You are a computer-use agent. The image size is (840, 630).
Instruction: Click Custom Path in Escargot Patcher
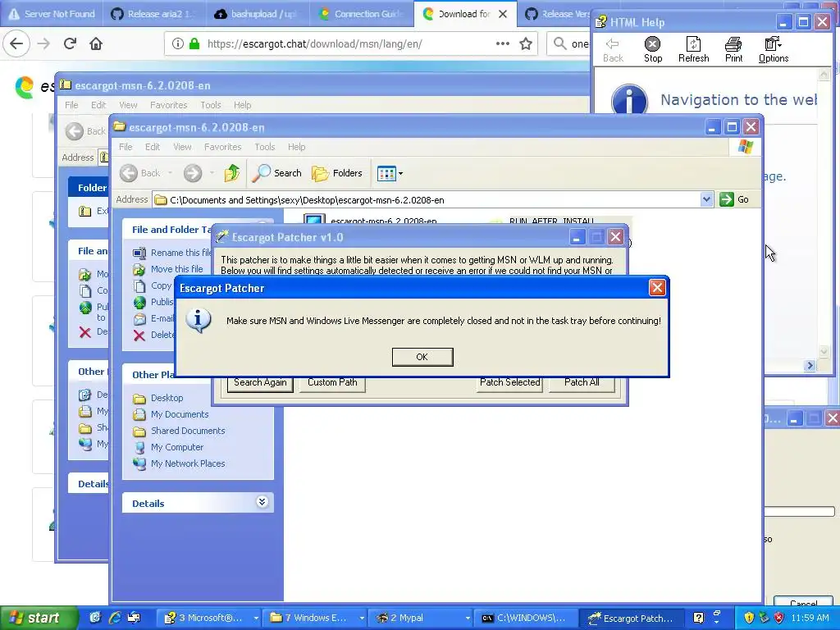click(332, 382)
